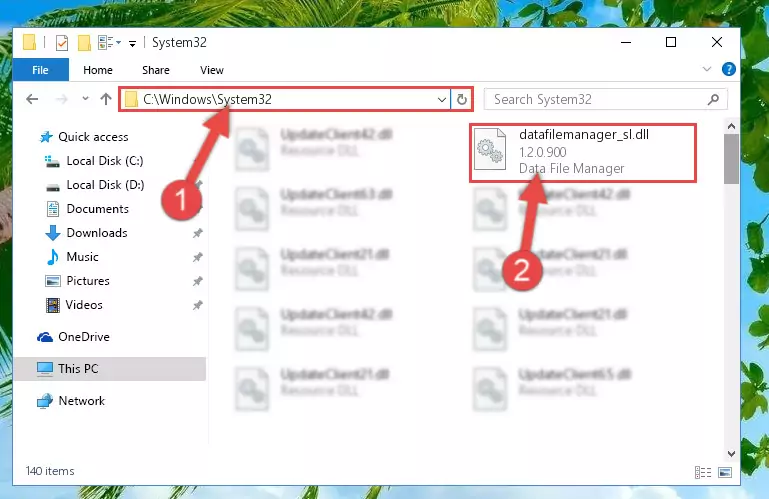Screen dimensions: 769x499
Task: Click the Network icon in sidebar
Action: (x=45, y=401)
